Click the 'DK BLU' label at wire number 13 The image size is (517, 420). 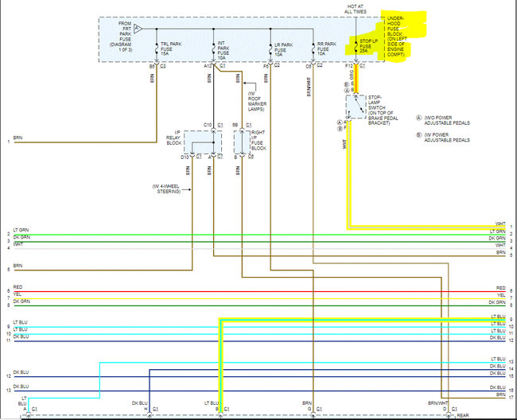(x=21, y=387)
